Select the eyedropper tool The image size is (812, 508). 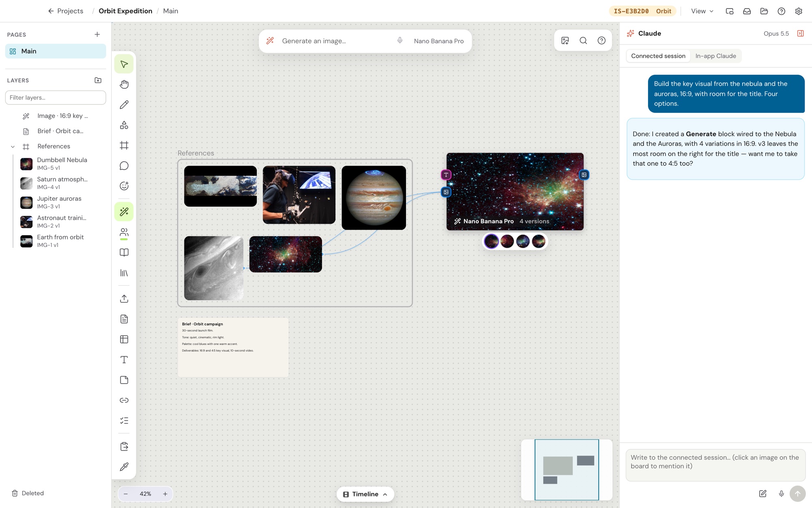[x=124, y=467]
